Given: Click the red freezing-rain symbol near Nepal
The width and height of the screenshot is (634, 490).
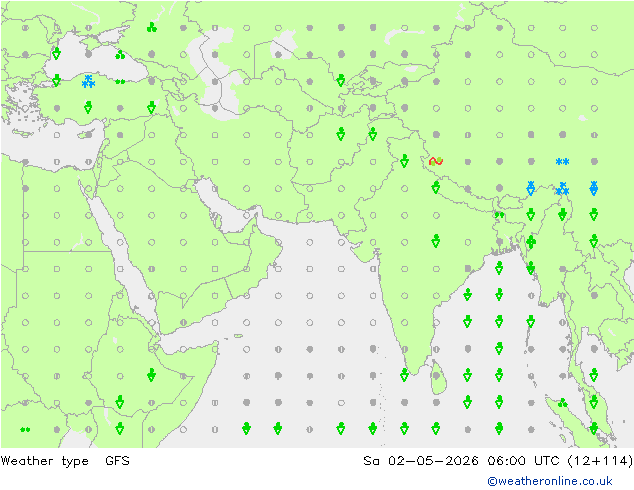Looking at the screenshot, I should click(436, 161).
